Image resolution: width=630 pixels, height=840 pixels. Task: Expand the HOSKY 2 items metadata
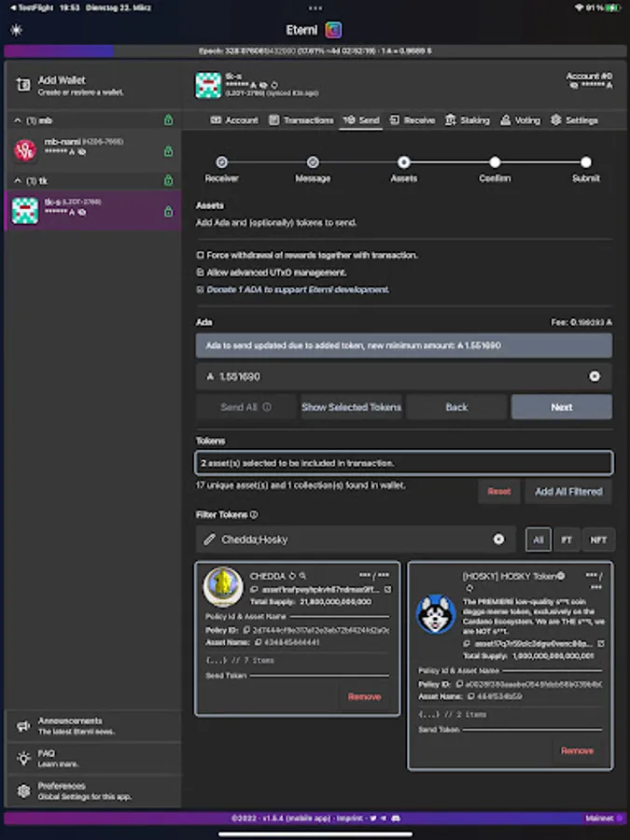point(453,714)
